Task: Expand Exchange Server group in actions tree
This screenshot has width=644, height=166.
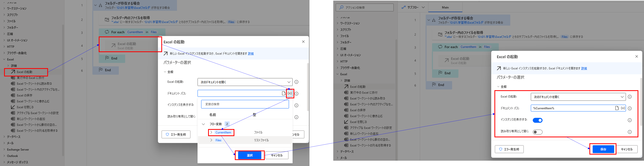Action: tap(4, 149)
